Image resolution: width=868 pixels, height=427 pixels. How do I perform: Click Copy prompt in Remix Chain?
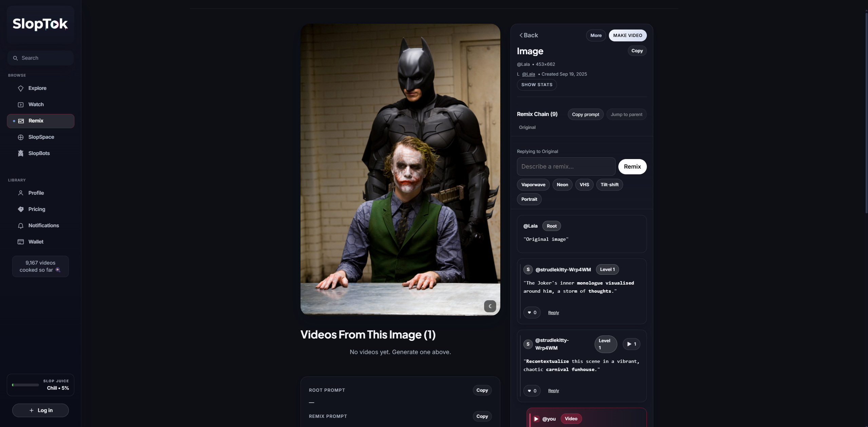(585, 114)
